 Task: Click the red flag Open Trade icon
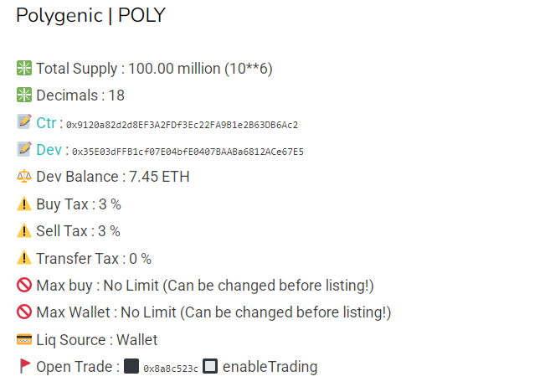tap(23, 366)
